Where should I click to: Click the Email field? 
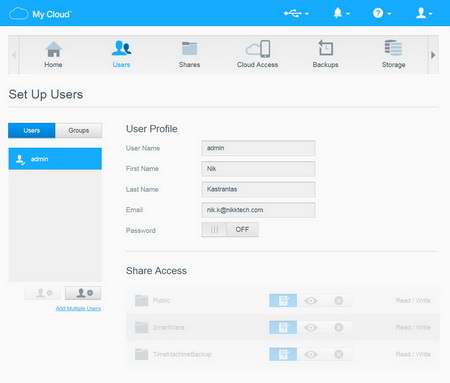pyautogui.click(x=258, y=210)
